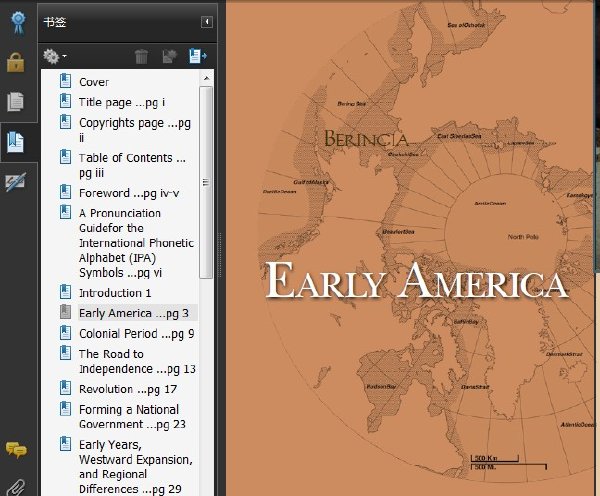Image resolution: width=600 pixels, height=496 pixels.
Task: Jump to Copyrights page bookmark
Action: pos(135,130)
